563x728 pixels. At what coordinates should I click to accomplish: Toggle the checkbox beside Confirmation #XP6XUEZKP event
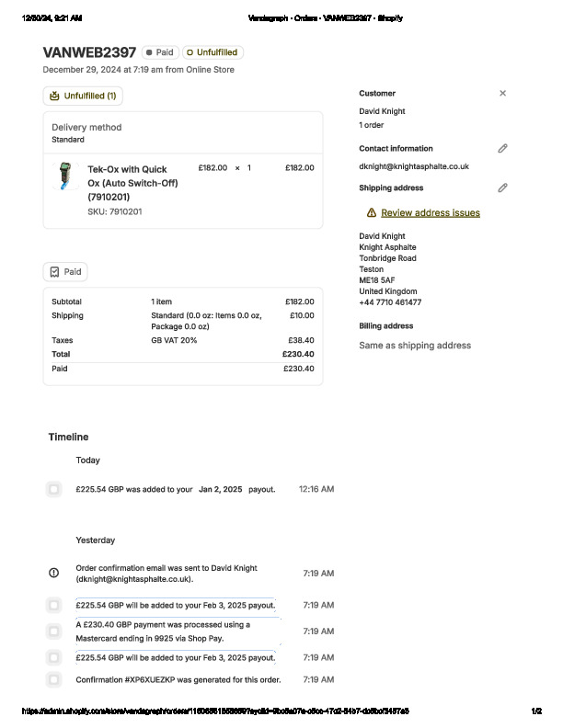point(53,680)
